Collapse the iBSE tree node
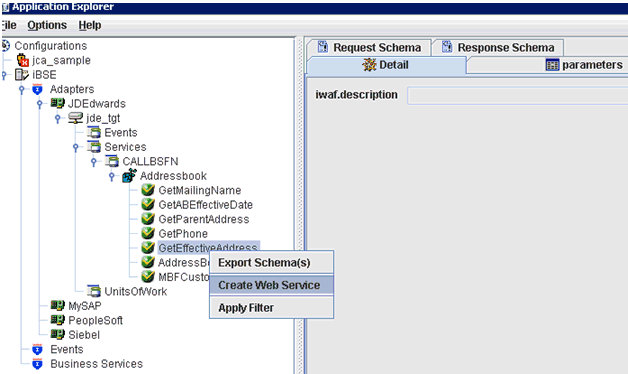 4,75
